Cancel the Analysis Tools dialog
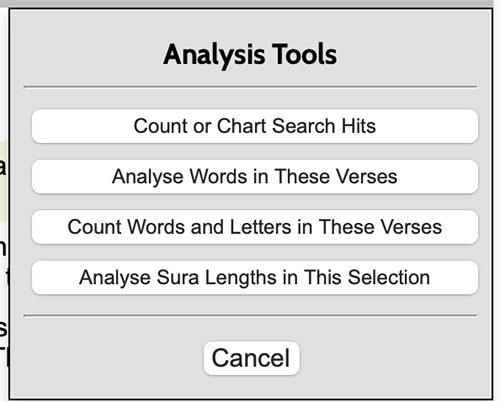 (x=252, y=358)
